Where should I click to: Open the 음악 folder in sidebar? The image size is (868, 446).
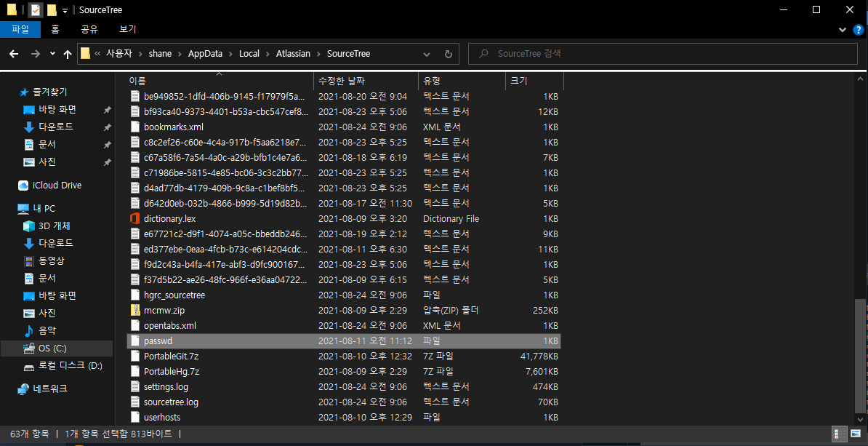(x=47, y=331)
